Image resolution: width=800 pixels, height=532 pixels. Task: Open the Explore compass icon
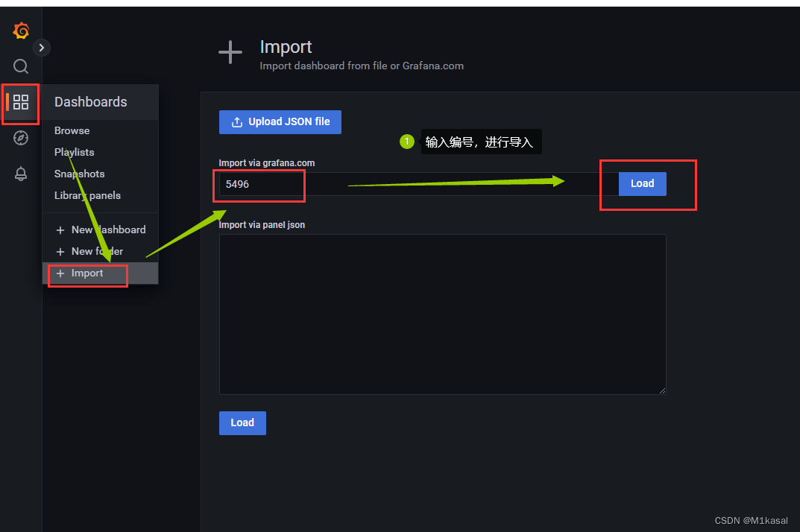coord(21,138)
